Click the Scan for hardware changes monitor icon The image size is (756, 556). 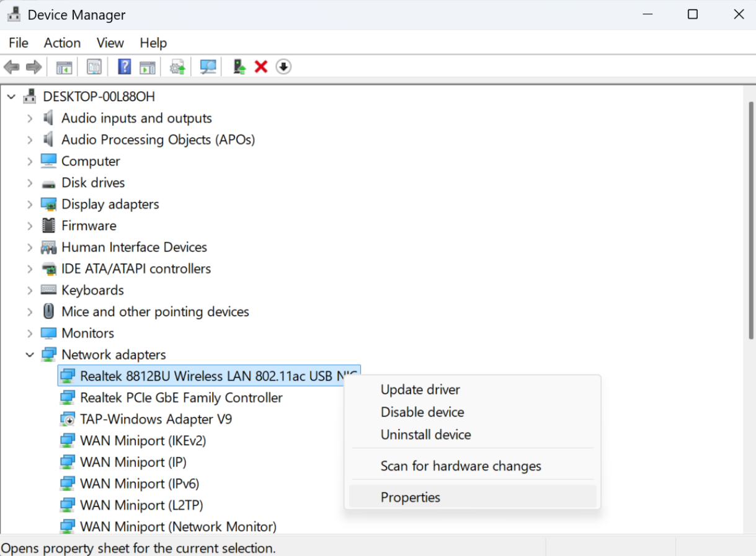(x=208, y=66)
